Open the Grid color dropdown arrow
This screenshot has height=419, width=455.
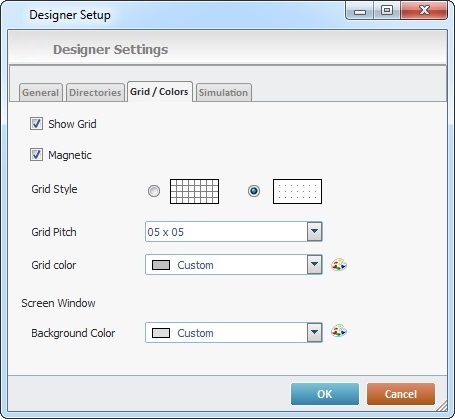314,265
